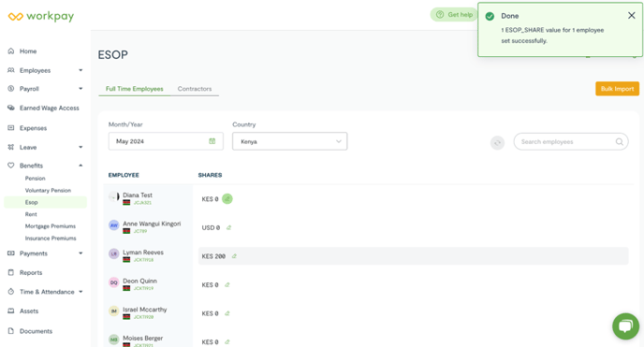Image resolution: width=644 pixels, height=347 pixels.
Task: Click the Payroll coin icon
Action: (x=11, y=89)
